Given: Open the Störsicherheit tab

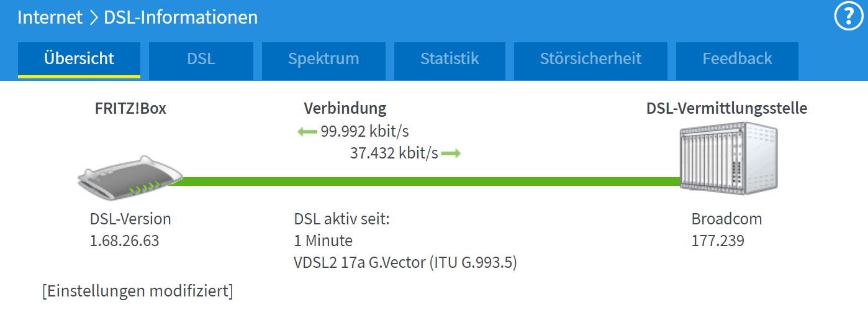Looking at the screenshot, I should [x=590, y=60].
